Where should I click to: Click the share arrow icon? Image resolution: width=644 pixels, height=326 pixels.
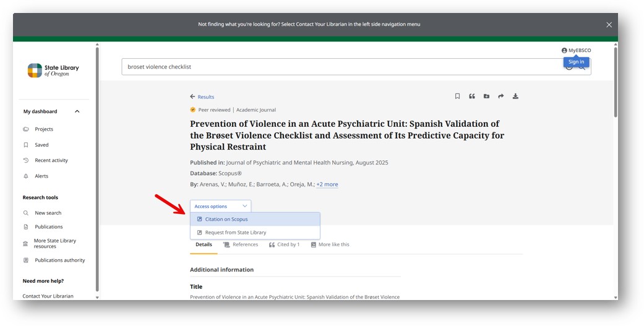501,97
